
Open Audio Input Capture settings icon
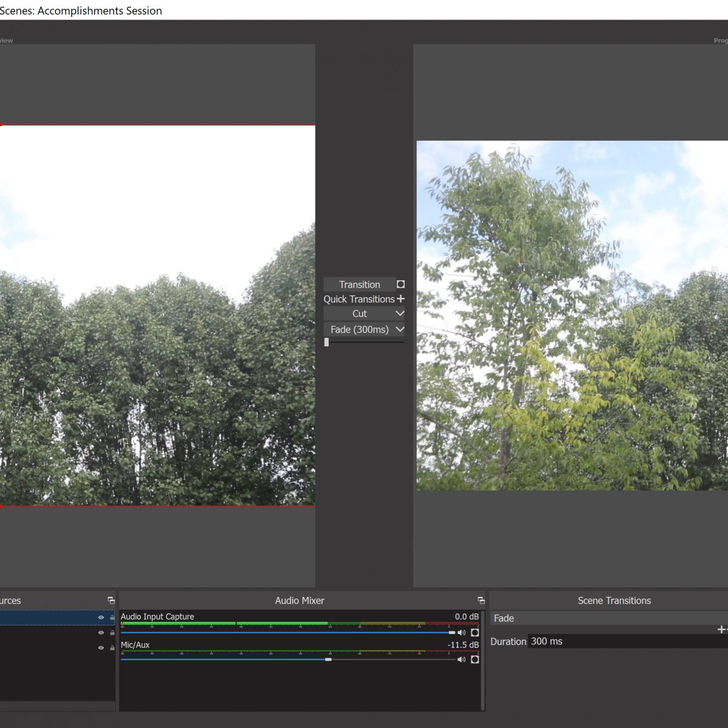pyautogui.click(x=475, y=633)
